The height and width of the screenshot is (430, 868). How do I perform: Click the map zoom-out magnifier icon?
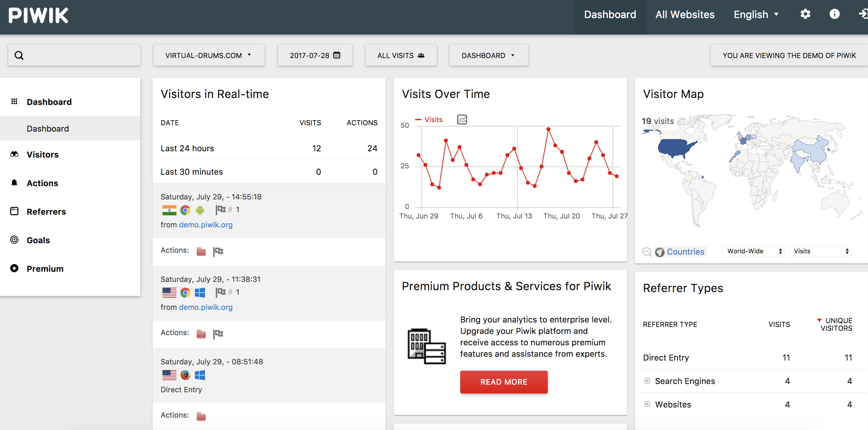(647, 251)
